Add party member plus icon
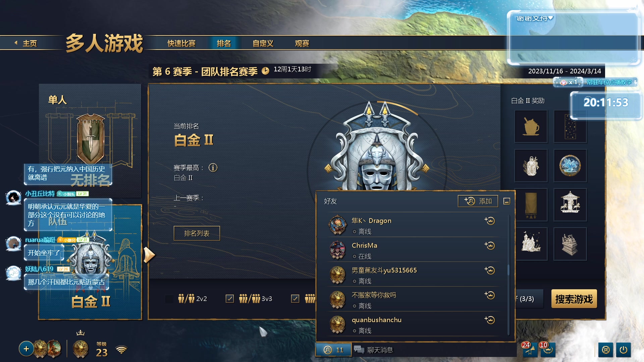Screen dimensions: 644x362 pos(26,349)
